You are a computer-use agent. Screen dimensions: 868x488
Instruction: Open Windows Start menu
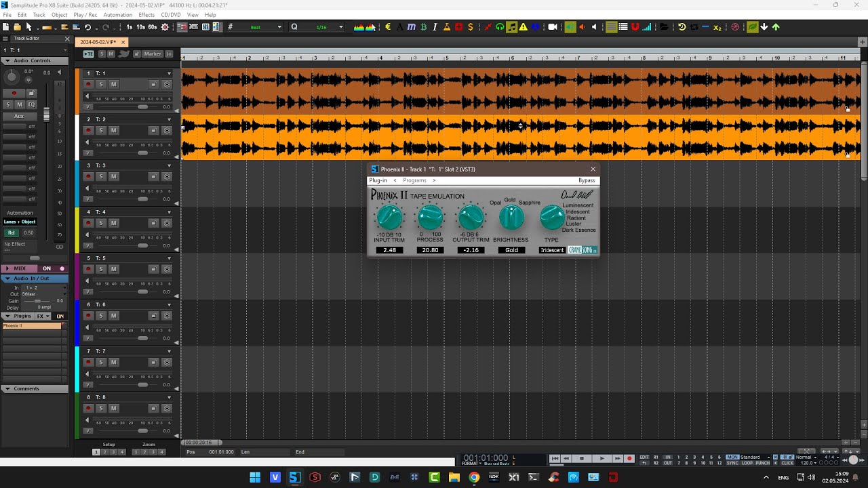(x=255, y=477)
